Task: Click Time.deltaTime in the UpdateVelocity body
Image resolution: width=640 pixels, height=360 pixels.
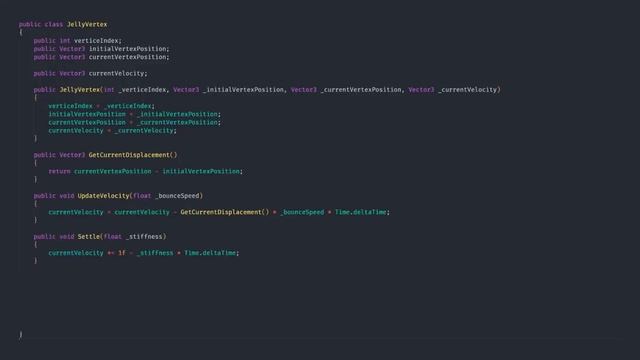Action: tap(360, 212)
